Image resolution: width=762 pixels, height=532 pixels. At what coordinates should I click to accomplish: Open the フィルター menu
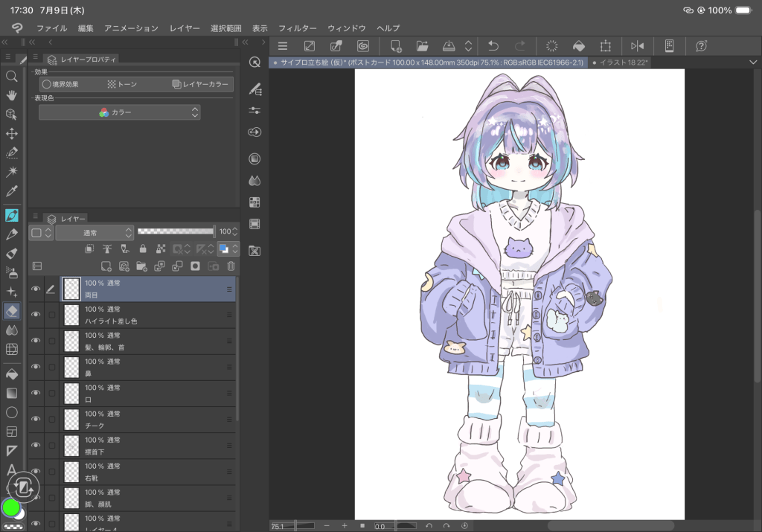297,28
